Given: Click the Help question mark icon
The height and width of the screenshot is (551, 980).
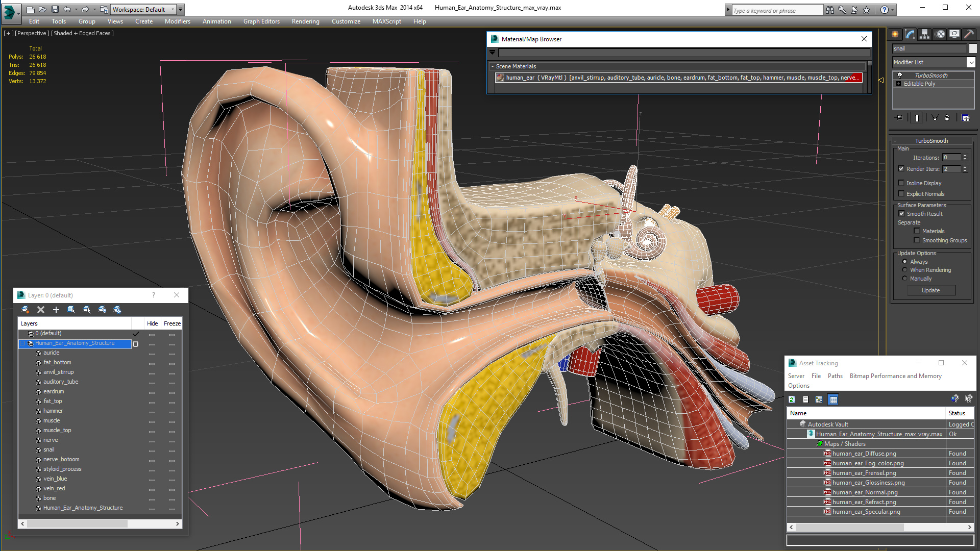Looking at the screenshot, I should (885, 10).
